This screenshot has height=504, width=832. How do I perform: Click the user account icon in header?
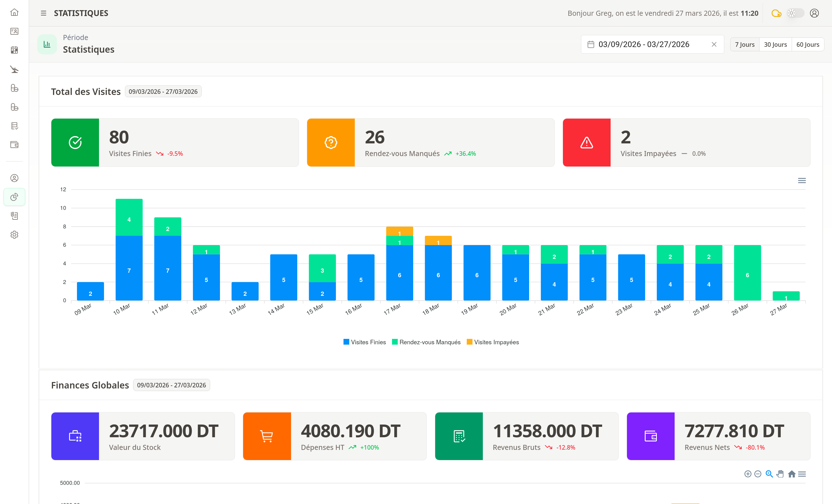pyautogui.click(x=814, y=13)
